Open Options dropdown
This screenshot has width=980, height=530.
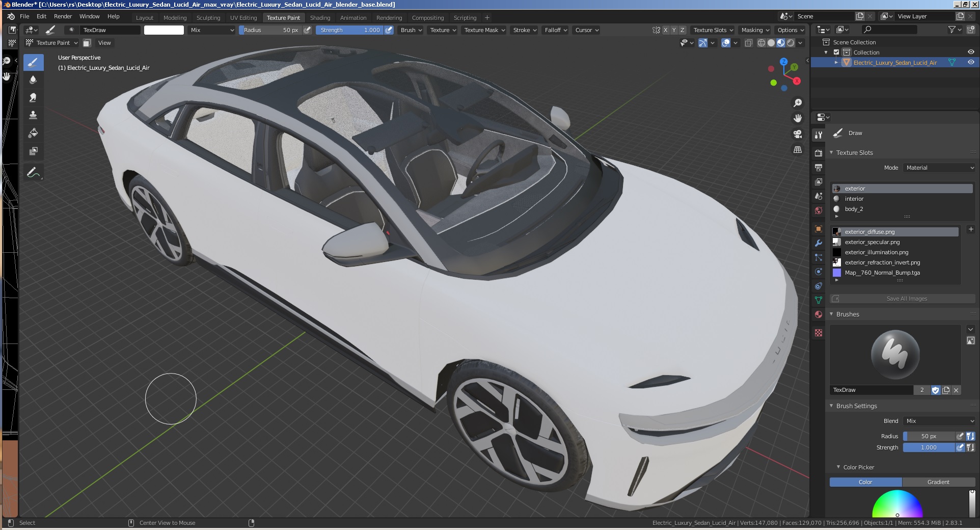[791, 30]
